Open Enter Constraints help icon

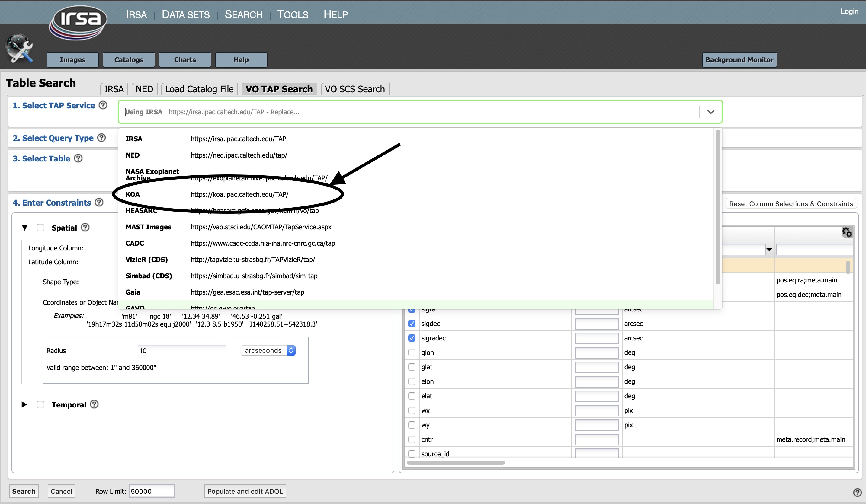(x=99, y=203)
